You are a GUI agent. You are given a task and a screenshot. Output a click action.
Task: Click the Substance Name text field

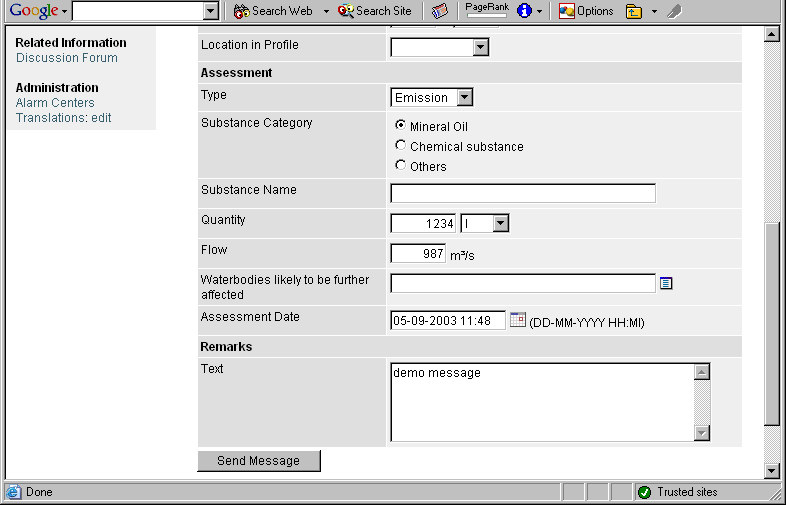coord(523,193)
